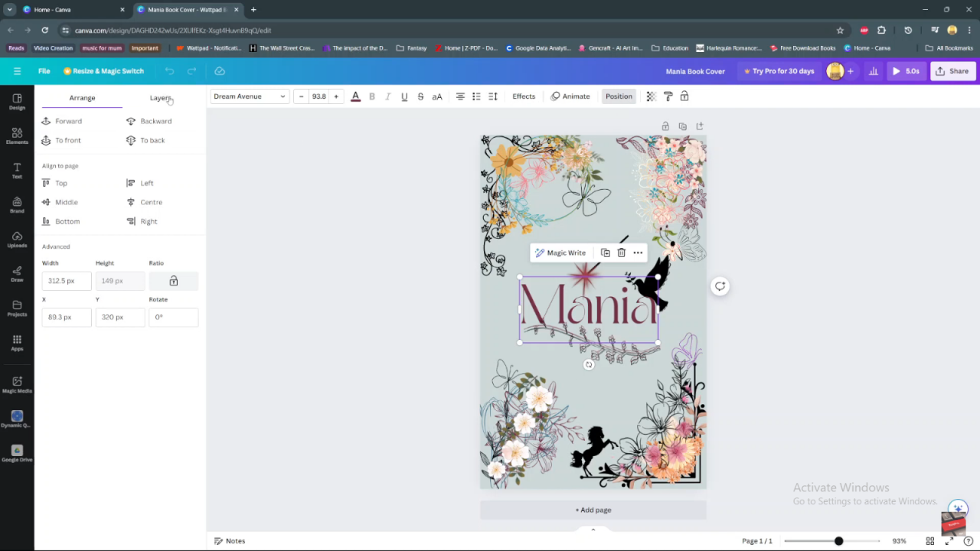Toggle bold text formatting

[x=372, y=96]
